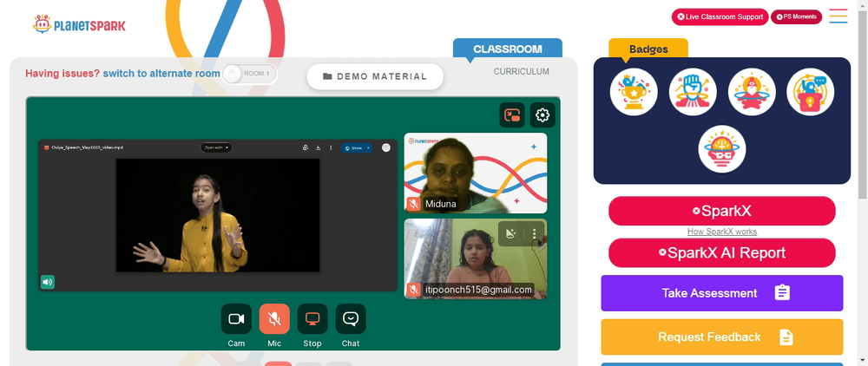Select the speaker podium badge
868x366 pixels.
(811, 92)
